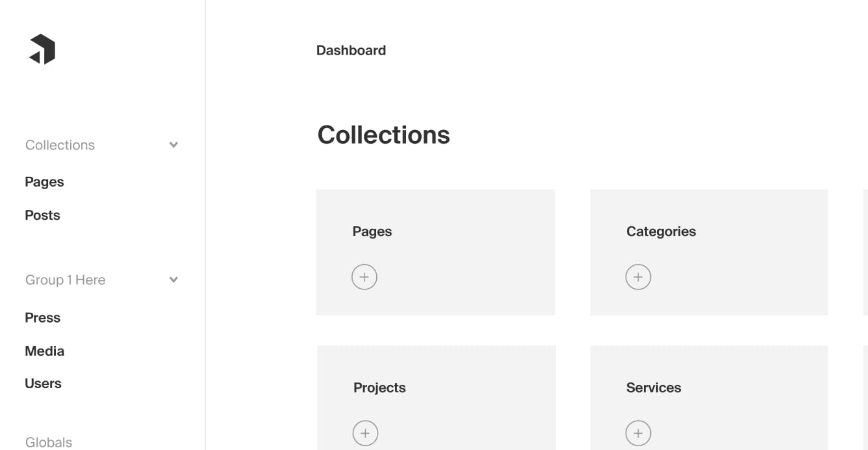The height and width of the screenshot is (450, 868).
Task: Open Users in the sidebar
Action: pyautogui.click(x=43, y=384)
